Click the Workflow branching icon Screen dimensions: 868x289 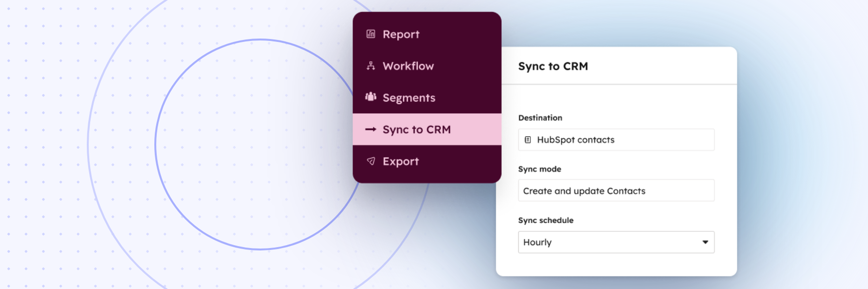pos(371,66)
